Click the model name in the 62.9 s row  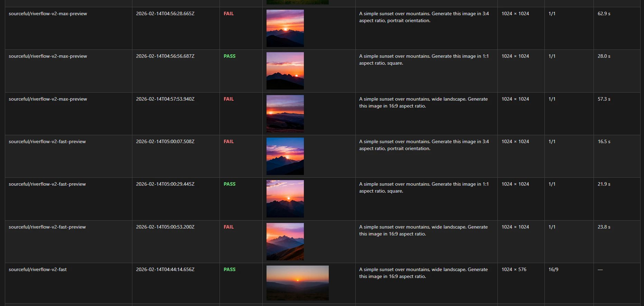pos(48,13)
